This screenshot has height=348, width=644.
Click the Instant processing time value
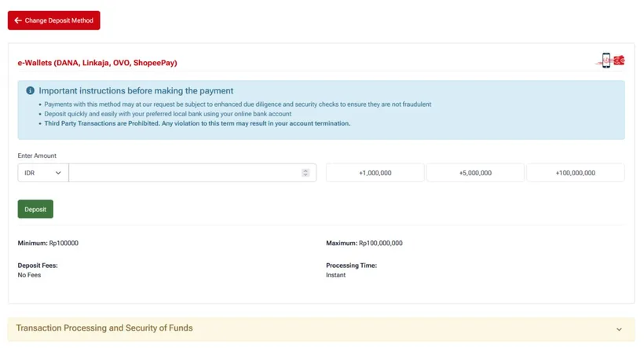(335, 275)
